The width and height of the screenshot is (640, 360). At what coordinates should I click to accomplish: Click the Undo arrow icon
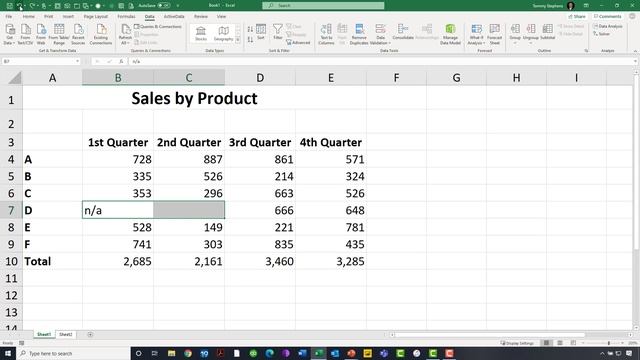(20, 6)
